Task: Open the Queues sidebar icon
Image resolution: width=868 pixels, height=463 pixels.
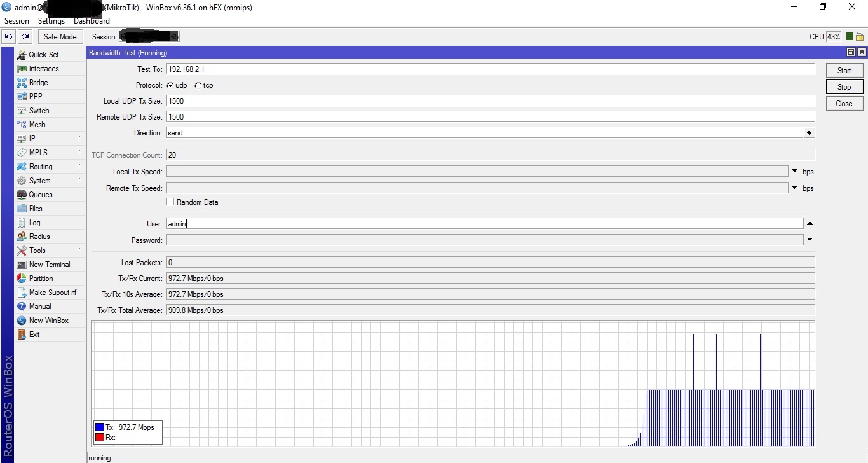Action: click(x=22, y=195)
